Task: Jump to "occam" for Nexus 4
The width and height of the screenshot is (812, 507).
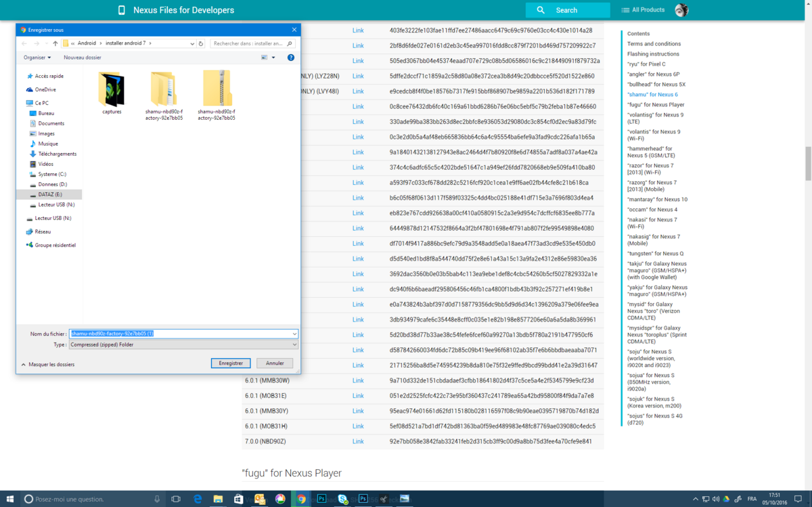Action: pos(652,210)
